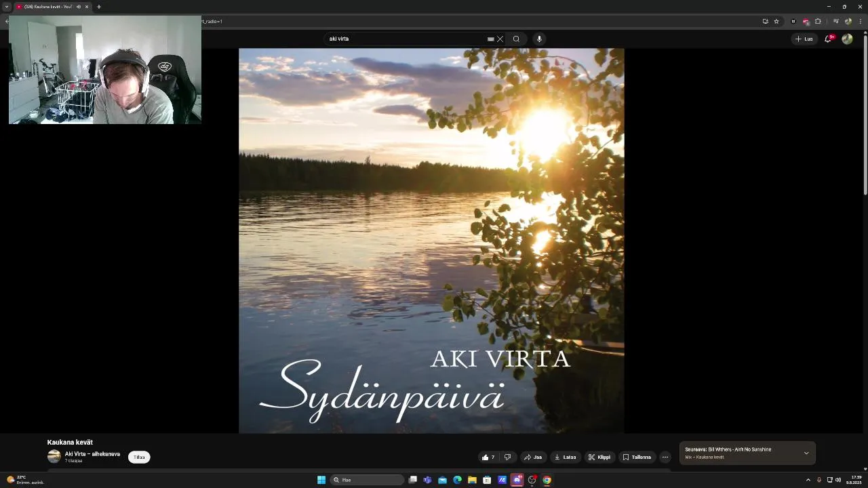Open File Explorer from taskbar
This screenshot has width=868, height=488.
[x=472, y=480]
